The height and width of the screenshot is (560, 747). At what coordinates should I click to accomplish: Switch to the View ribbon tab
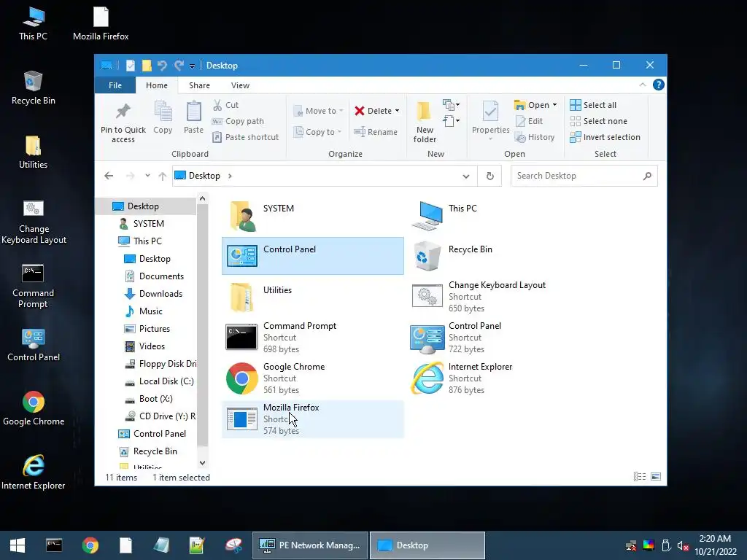[240, 85]
